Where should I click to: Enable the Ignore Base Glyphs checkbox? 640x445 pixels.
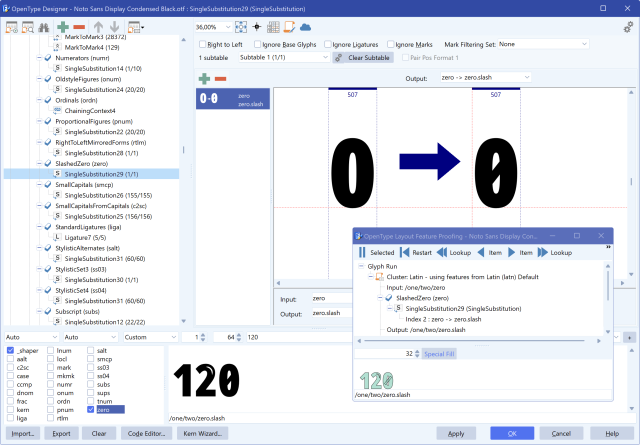(258, 44)
